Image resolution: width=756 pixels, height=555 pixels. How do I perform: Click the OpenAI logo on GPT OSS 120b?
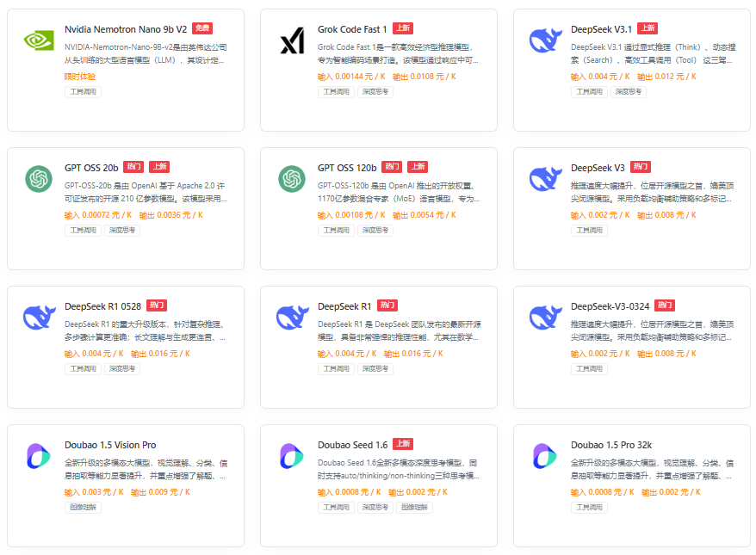292,179
